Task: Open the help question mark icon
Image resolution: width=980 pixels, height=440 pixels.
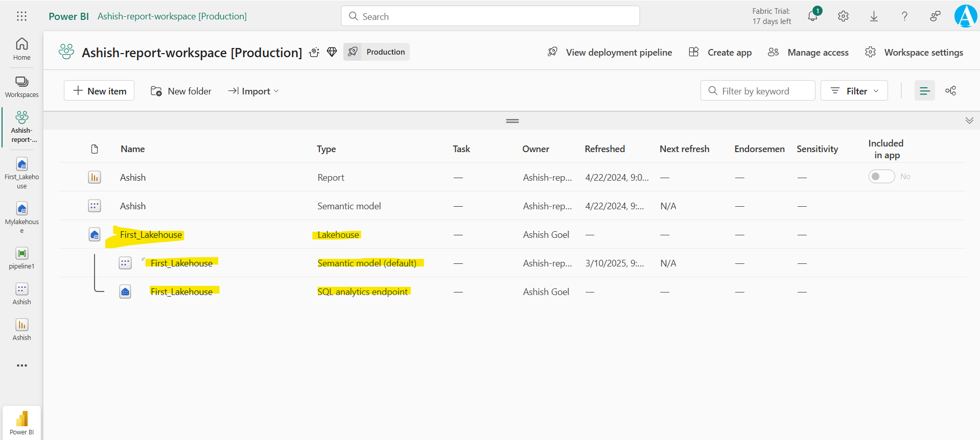Action: pos(904,16)
